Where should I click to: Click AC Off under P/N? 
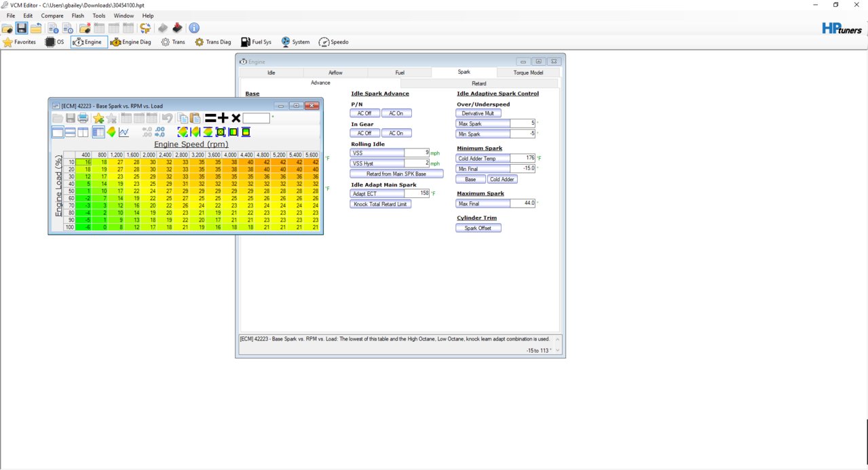tap(364, 113)
